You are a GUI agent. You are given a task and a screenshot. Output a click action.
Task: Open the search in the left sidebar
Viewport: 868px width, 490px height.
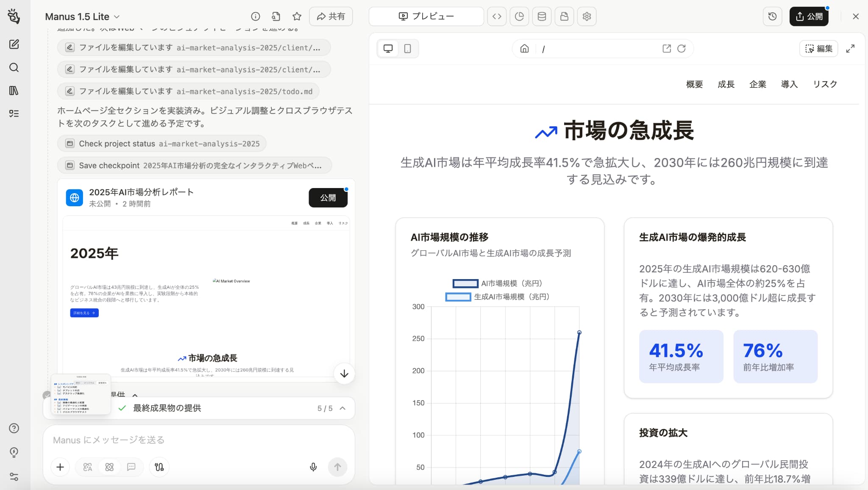[14, 67]
